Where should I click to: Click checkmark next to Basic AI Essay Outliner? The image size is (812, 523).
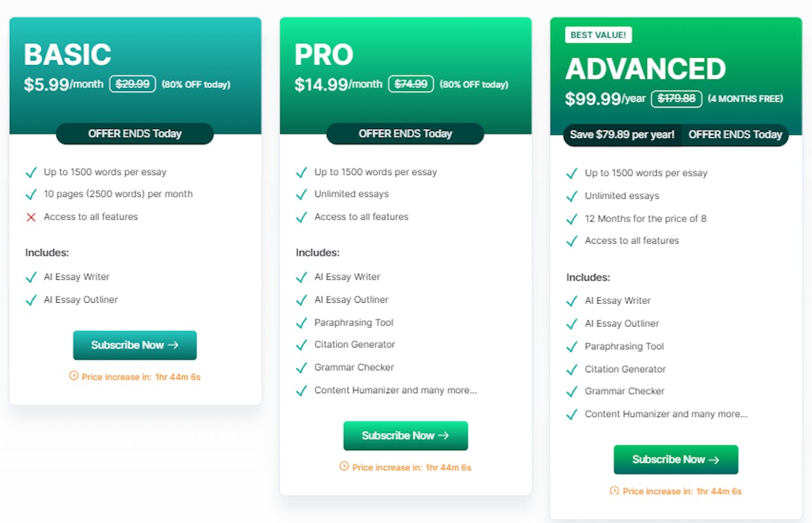coord(31,300)
